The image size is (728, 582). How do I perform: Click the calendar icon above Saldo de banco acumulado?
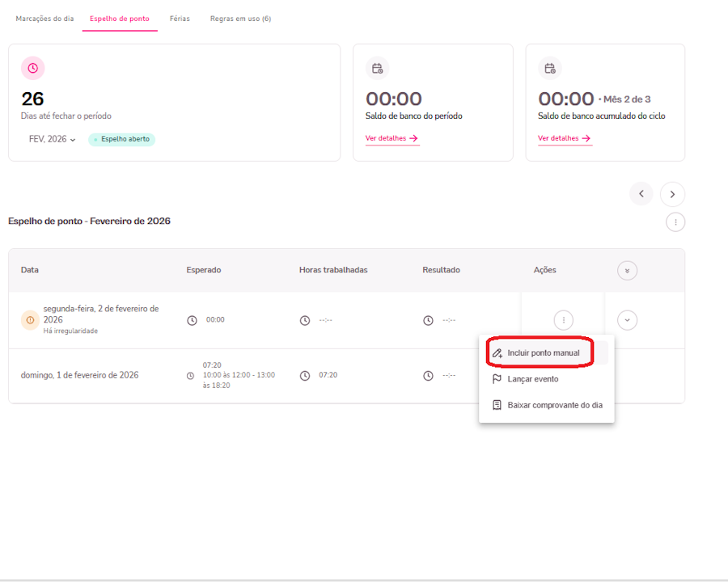549,69
